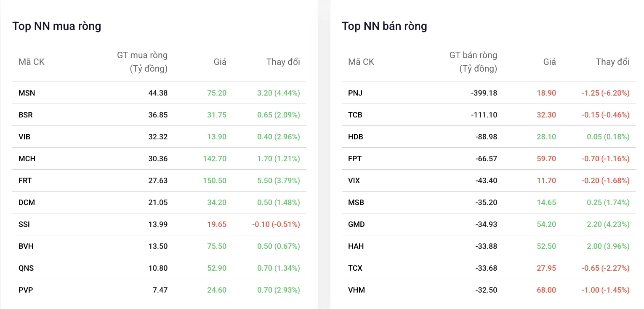Click MSN ticker in net buy table
The image size is (644, 309).
(x=27, y=93)
